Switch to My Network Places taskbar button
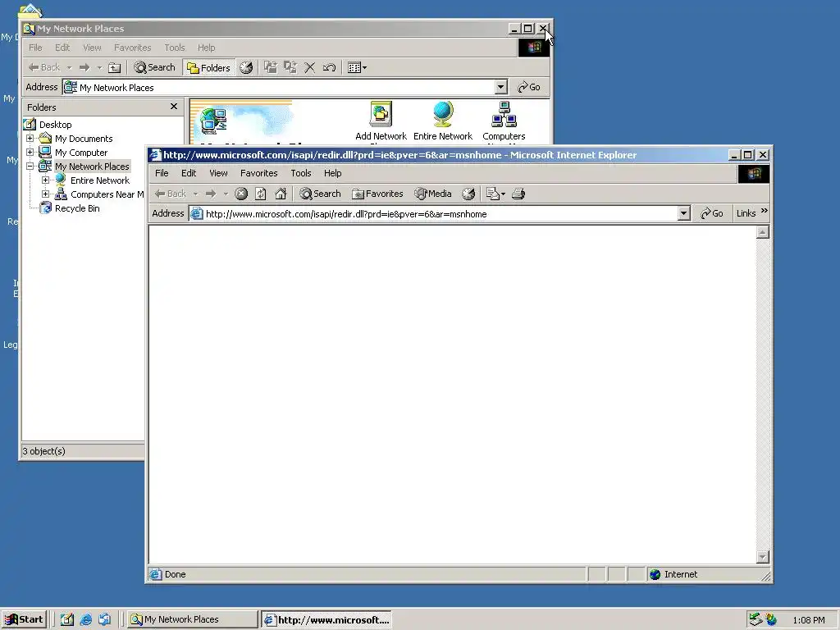The height and width of the screenshot is (630, 840). (x=193, y=620)
